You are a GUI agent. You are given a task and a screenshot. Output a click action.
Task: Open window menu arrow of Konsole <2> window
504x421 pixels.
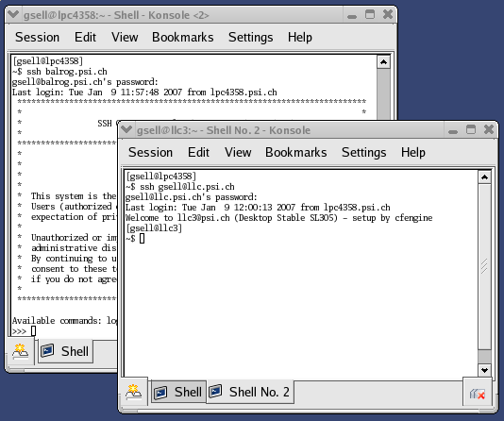(x=13, y=14)
